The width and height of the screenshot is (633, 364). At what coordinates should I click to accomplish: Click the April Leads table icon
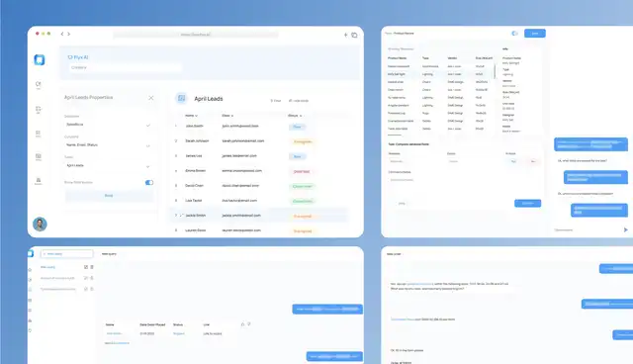pyautogui.click(x=181, y=98)
